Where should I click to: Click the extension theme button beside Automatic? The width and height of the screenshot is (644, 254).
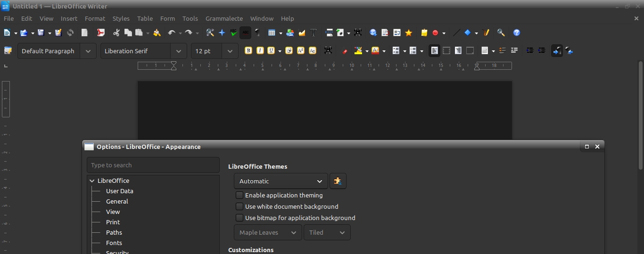pyautogui.click(x=338, y=181)
